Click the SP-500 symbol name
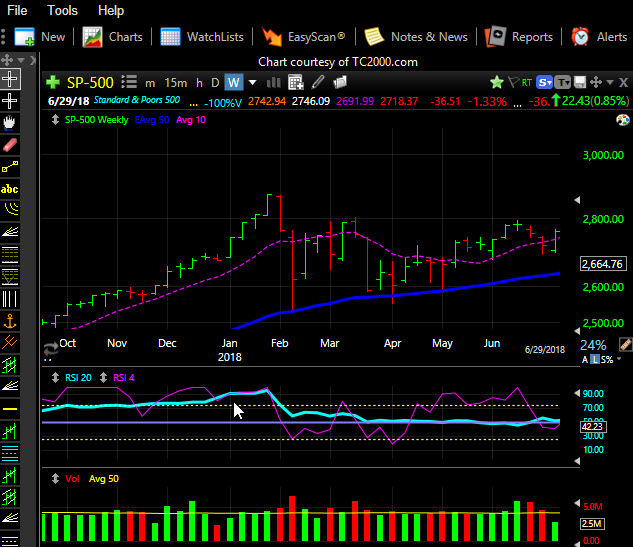633x547 pixels. [90, 82]
